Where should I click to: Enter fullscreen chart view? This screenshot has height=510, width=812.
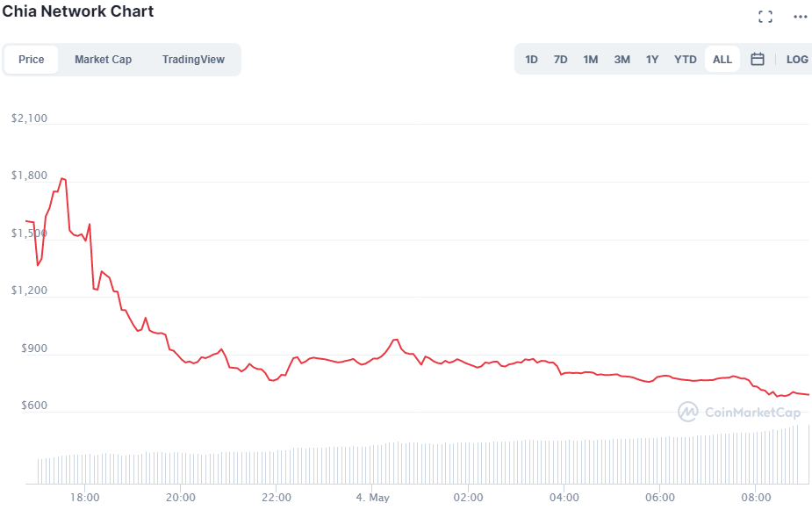pyautogui.click(x=765, y=17)
